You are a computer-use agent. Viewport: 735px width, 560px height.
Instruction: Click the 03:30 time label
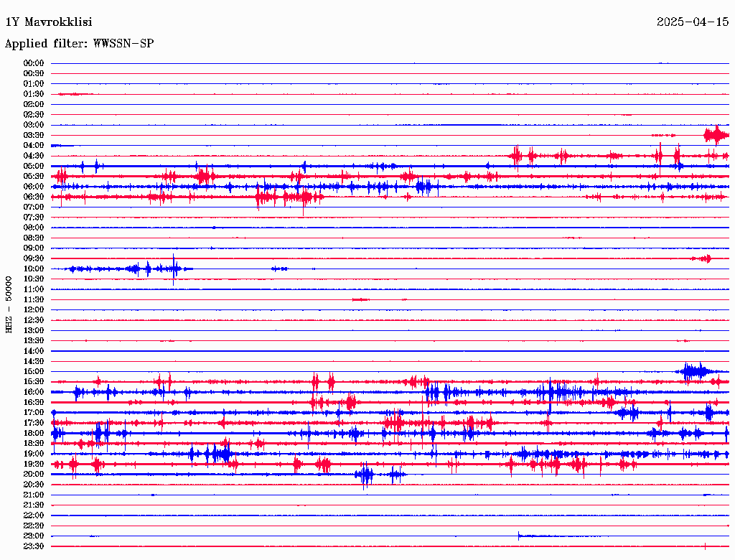33,135
